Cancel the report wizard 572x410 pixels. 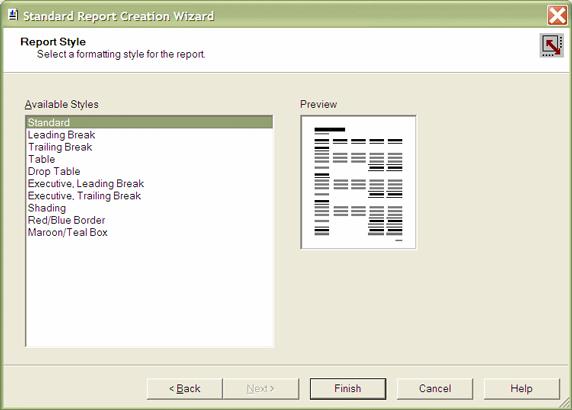point(435,388)
